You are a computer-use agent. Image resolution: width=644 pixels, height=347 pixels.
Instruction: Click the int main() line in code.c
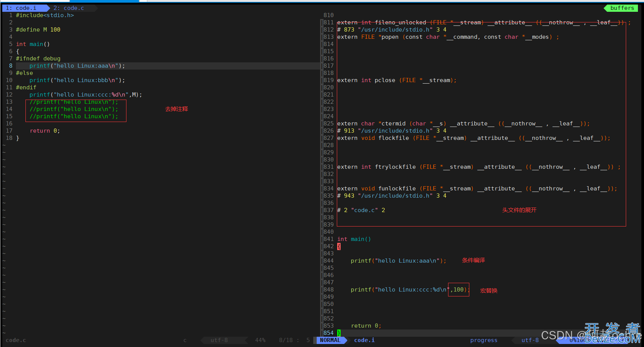[33, 44]
